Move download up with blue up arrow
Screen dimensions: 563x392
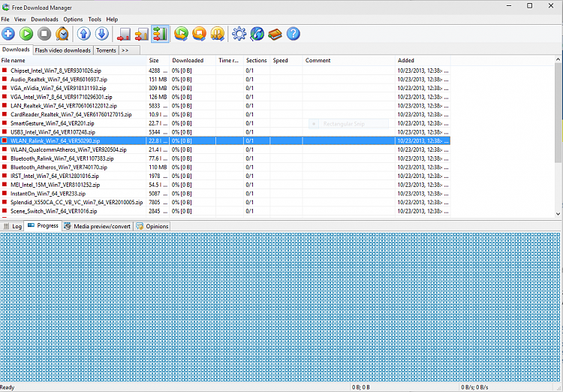(x=84, y=34)
